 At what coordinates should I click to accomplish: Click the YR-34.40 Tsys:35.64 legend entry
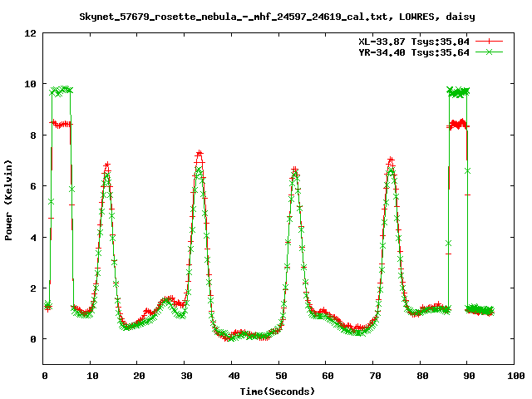[414, 52]
